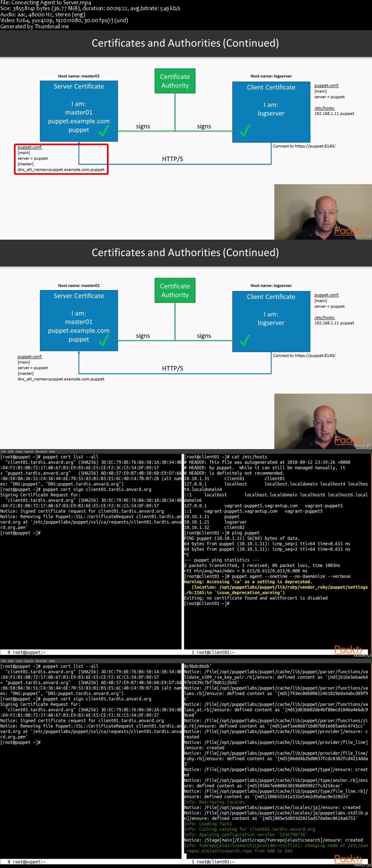Click green checkmark in 00:03:48 slide's Client Certificate box

(245, 340)
